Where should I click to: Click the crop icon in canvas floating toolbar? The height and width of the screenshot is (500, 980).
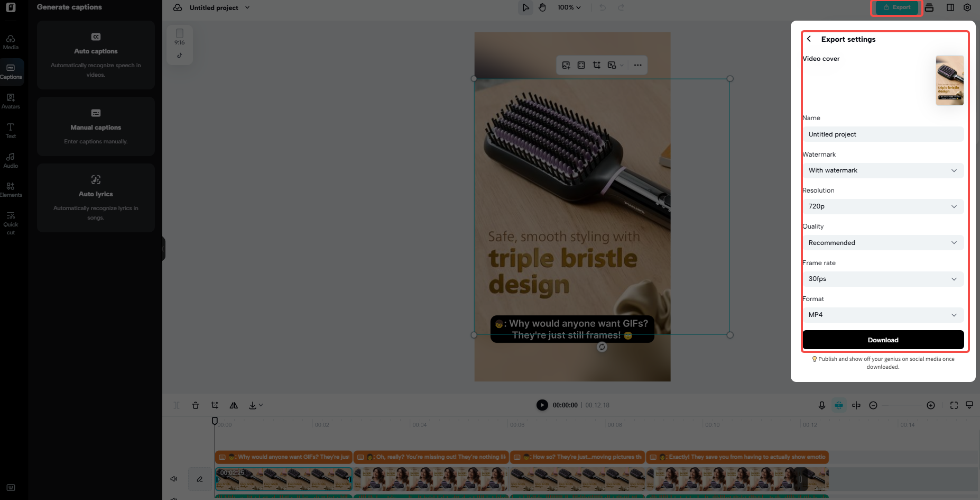[x=597, y=65]
